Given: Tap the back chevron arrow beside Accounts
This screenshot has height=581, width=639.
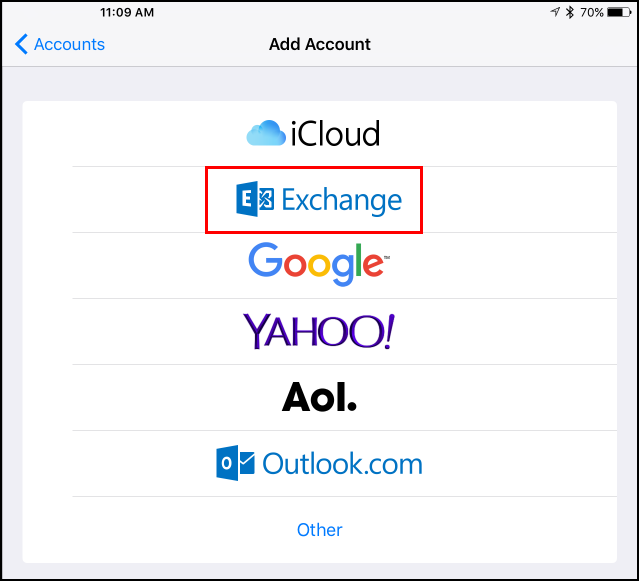Looking at the screenshot, I should tap(21, 44).
